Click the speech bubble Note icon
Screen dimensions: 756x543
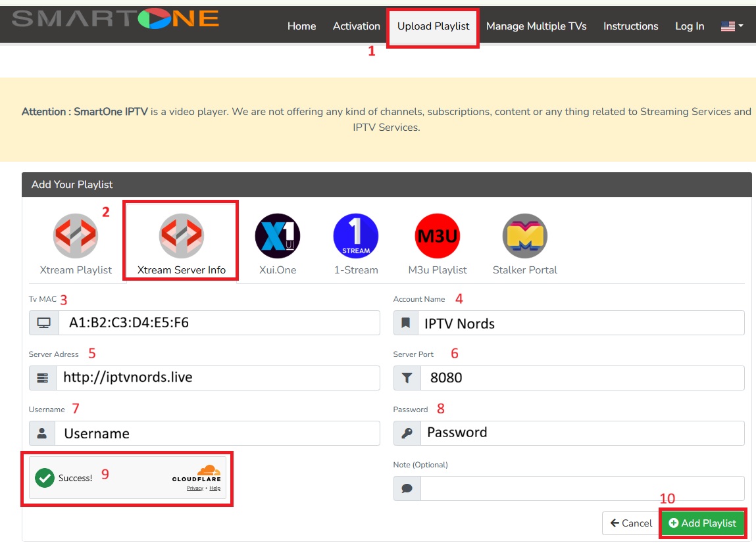[407, 488]
